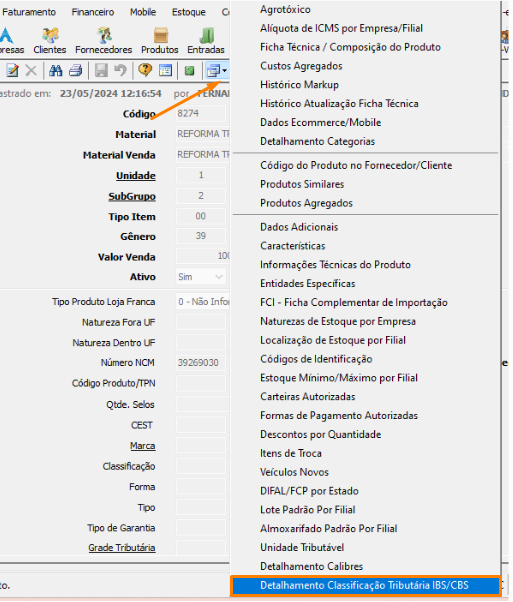Click the save floppy disk icon
513x602 pixels.
pyautogui.click(x=101, y=70)
